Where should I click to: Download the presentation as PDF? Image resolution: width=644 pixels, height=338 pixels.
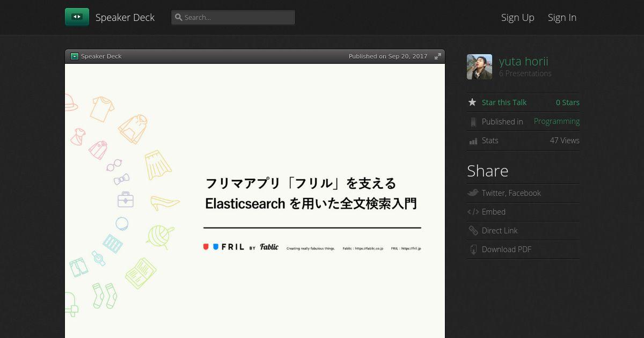(507, 249)
